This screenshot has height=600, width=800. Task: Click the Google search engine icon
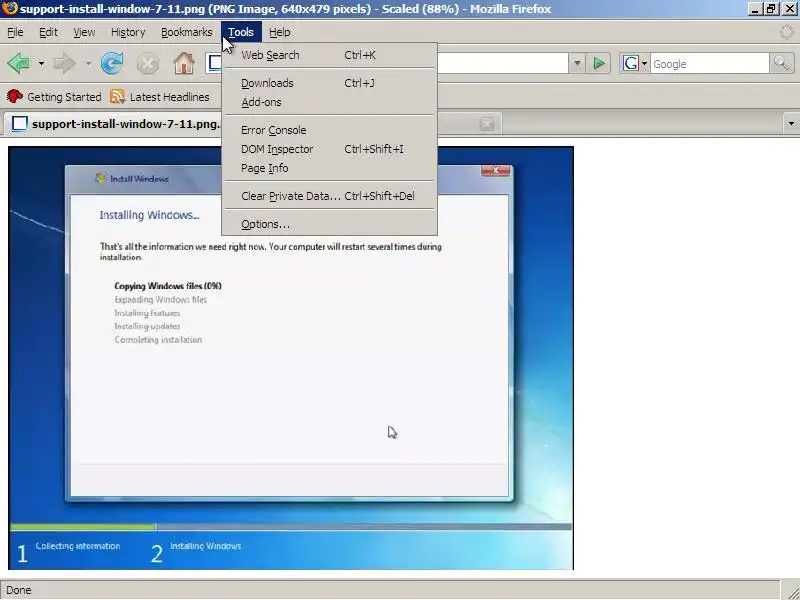631,63
